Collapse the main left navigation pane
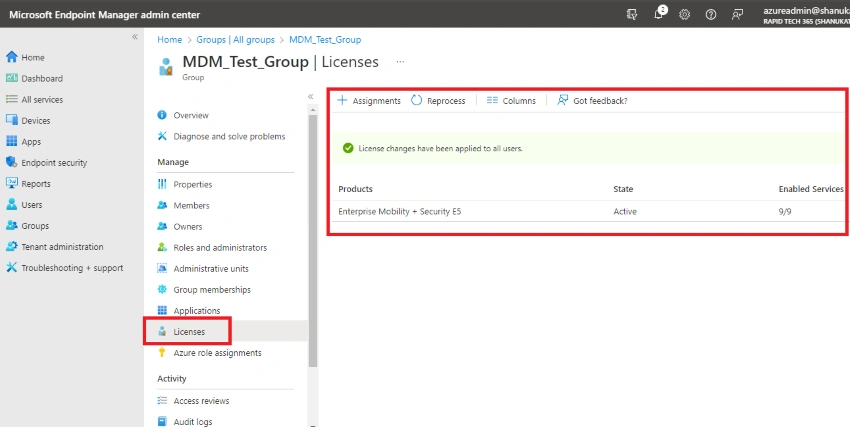This screenshot has width=850, height=427. click(x=135, y=37)
